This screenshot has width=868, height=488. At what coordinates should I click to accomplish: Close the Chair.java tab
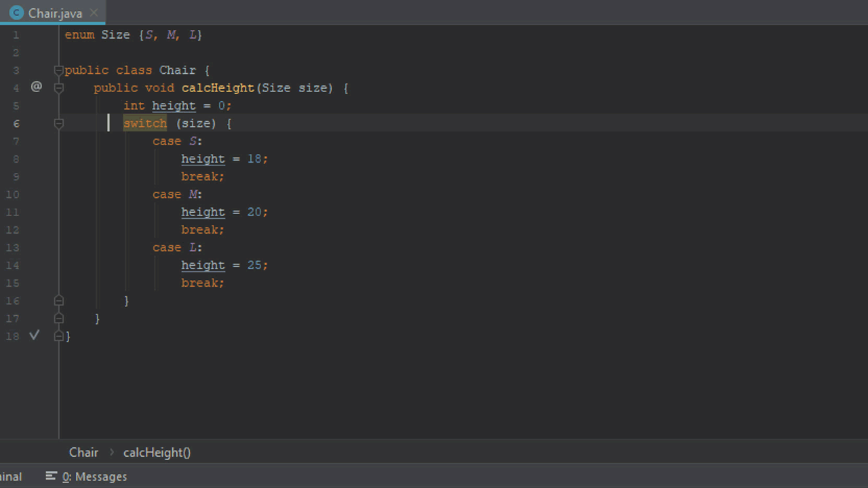pos(94,12)
